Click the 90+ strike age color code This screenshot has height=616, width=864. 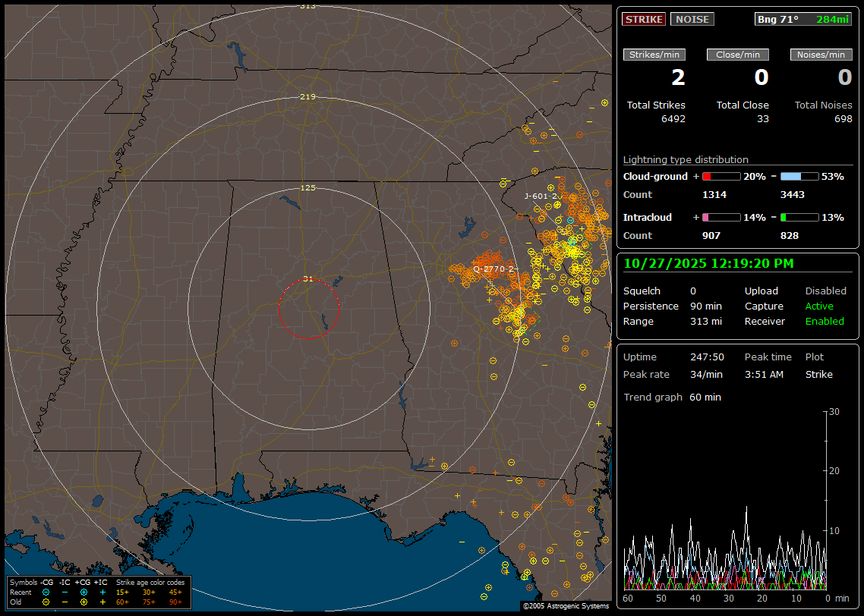174,602
